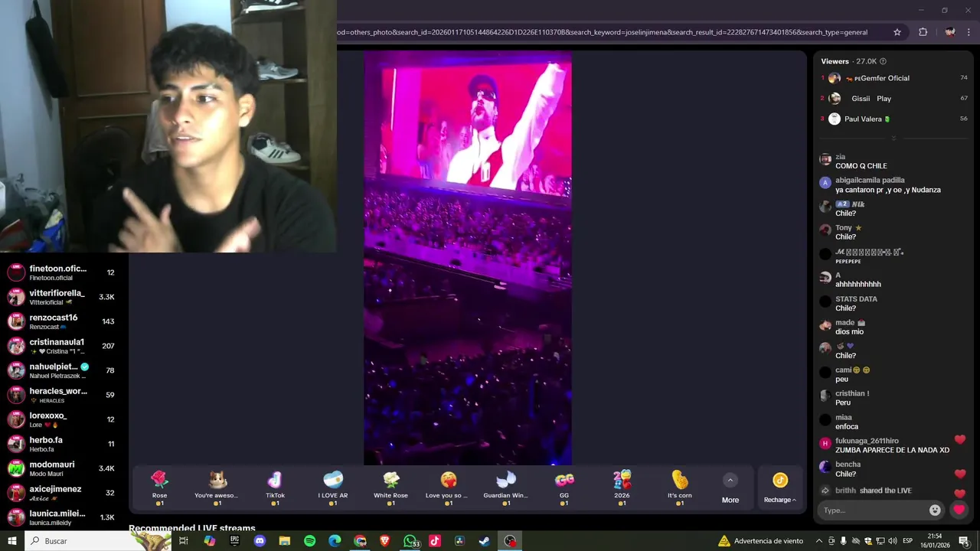Open WhatsApp from taskbar
This screenshot has height=551, width=980.
[x=410, y=541]
